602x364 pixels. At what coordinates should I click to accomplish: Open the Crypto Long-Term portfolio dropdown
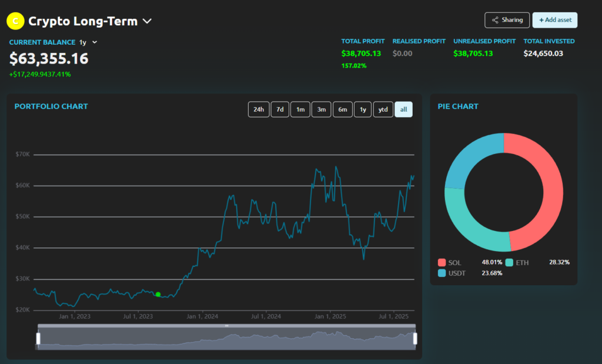pos(147,20)
